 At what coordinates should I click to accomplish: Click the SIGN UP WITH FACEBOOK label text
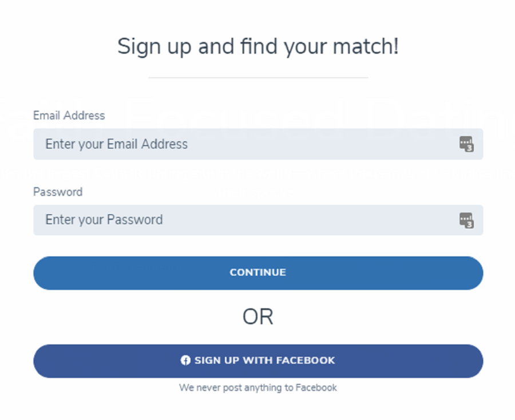point(264,360)
